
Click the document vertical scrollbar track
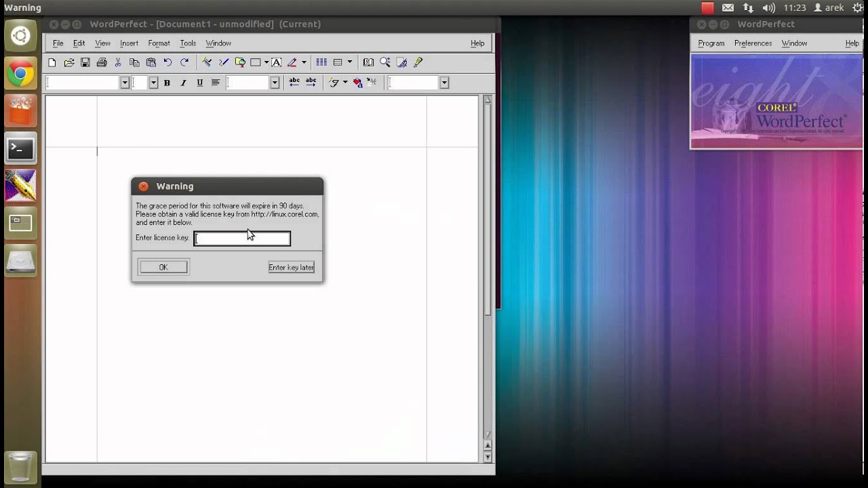pyautogui.click(x=488, y=268)
